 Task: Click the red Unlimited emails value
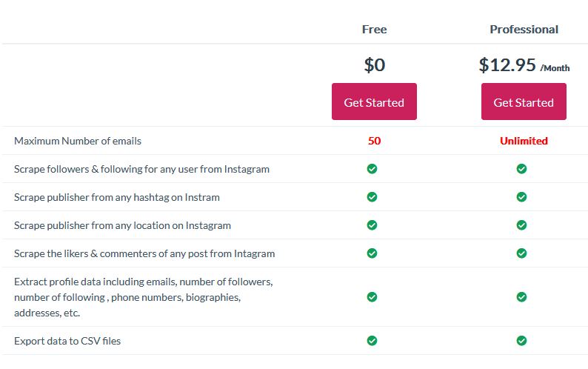[524, 141]
